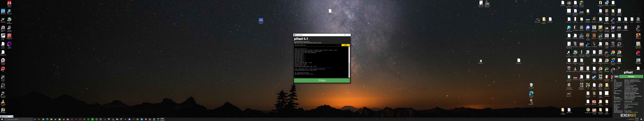
Task: Open the OnScreen Control desktop icon
Action: (x=3, y=62)
